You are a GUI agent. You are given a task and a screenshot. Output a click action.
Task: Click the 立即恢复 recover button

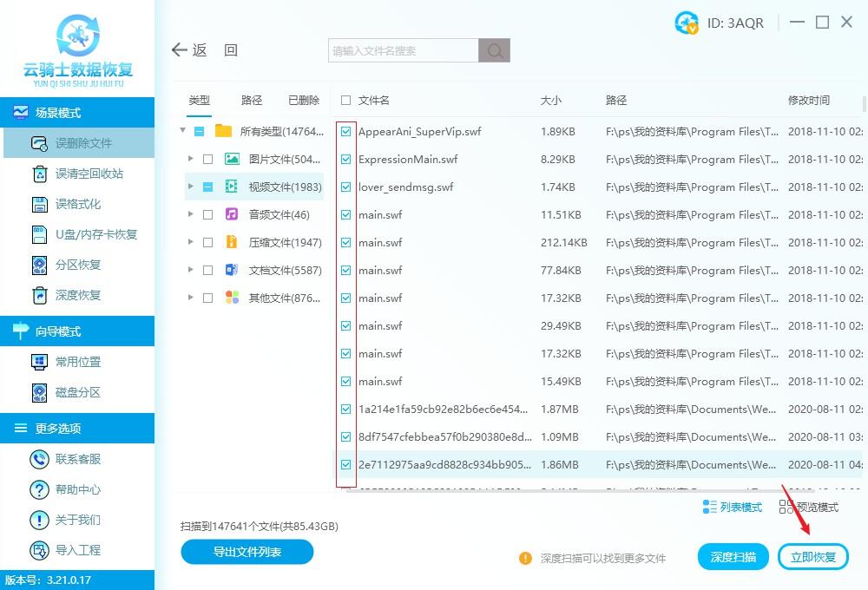(x=813, y=557)
